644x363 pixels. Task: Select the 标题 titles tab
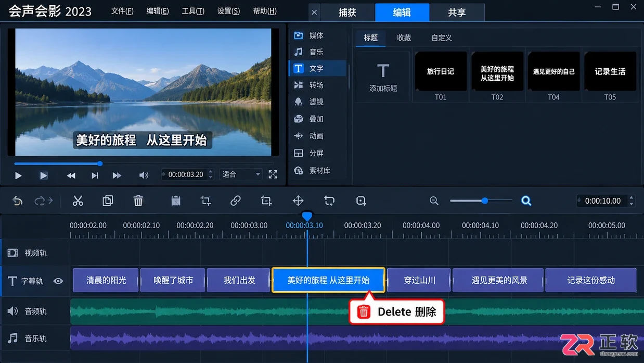pos(371,37)
